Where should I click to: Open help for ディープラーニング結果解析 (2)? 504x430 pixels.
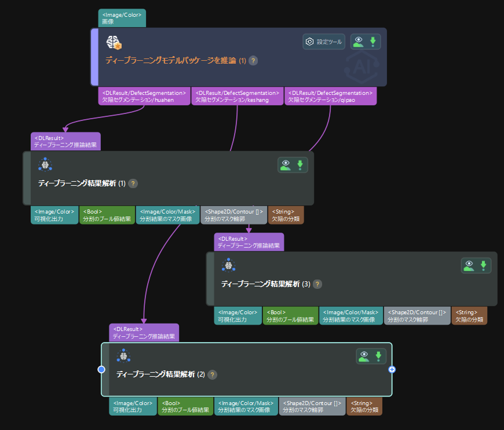(212, 375)
